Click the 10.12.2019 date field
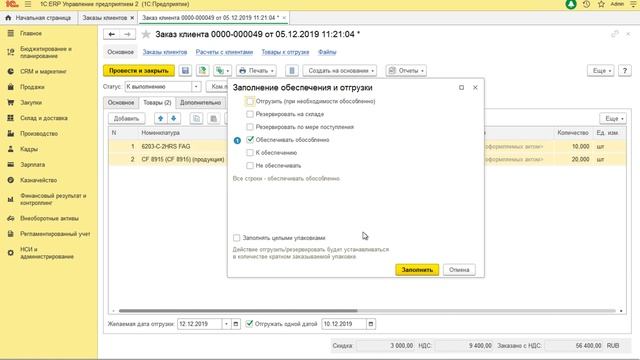The width and height of the screenshot is (640, 360). click(x=344, y=324)
